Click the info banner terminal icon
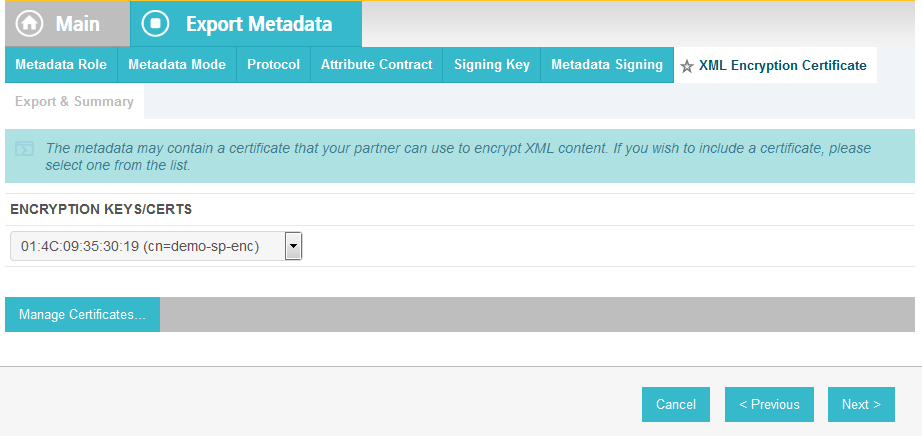 click(25, 149)
